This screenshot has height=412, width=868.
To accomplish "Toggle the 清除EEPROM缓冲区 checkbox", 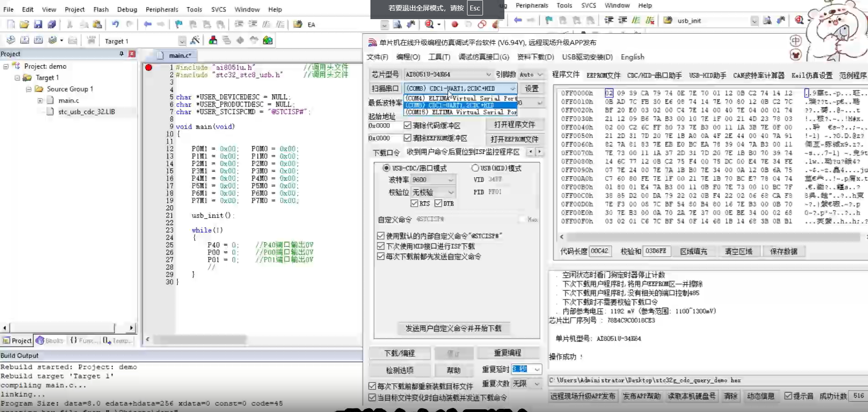I will (408, 138).
